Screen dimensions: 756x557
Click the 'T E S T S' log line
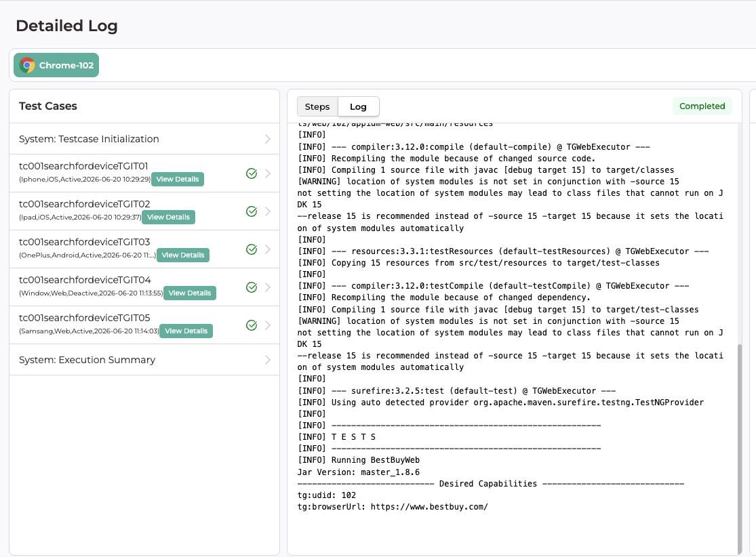point(336,437)
